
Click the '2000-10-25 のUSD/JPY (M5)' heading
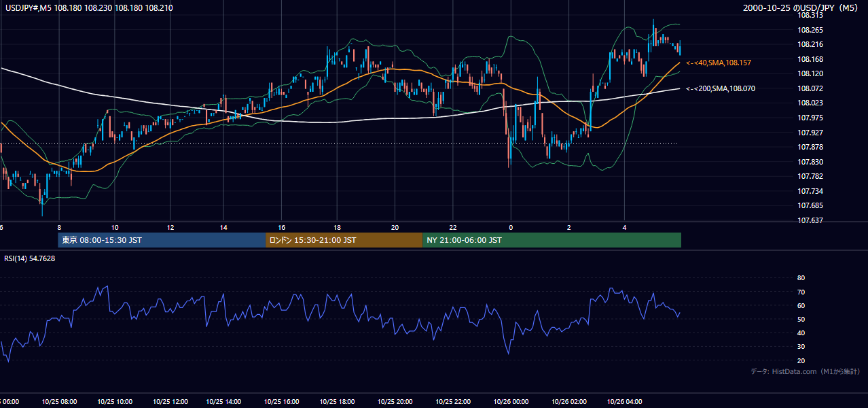[x=801, y=8]
